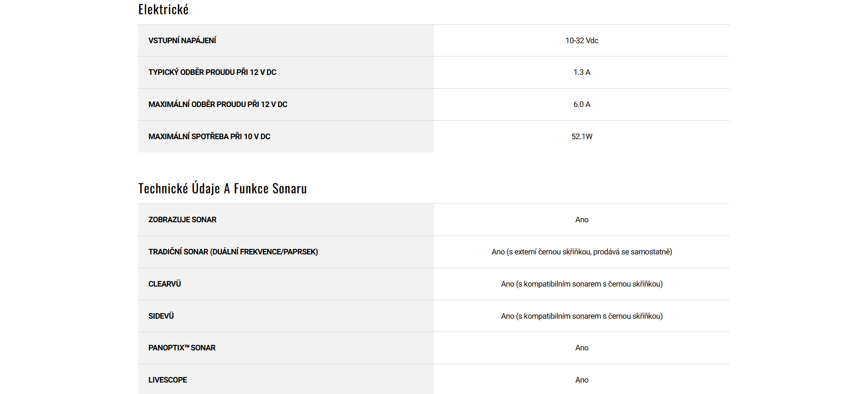Select the TYPICKÝ ODBĚR PROUDU label
Image resolution: width=868 pixels, height=394 pixels.
click(x=212, y=72)
